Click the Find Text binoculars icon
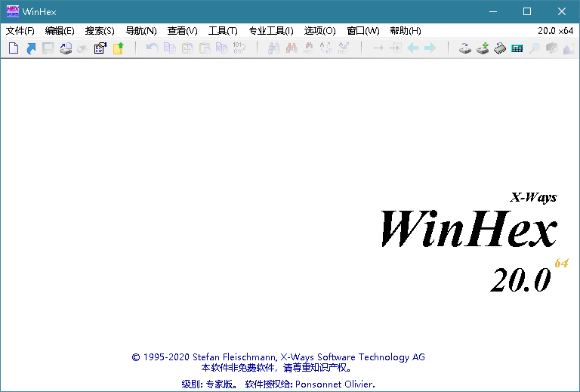The image size is (580, 392). pos(273,48)
